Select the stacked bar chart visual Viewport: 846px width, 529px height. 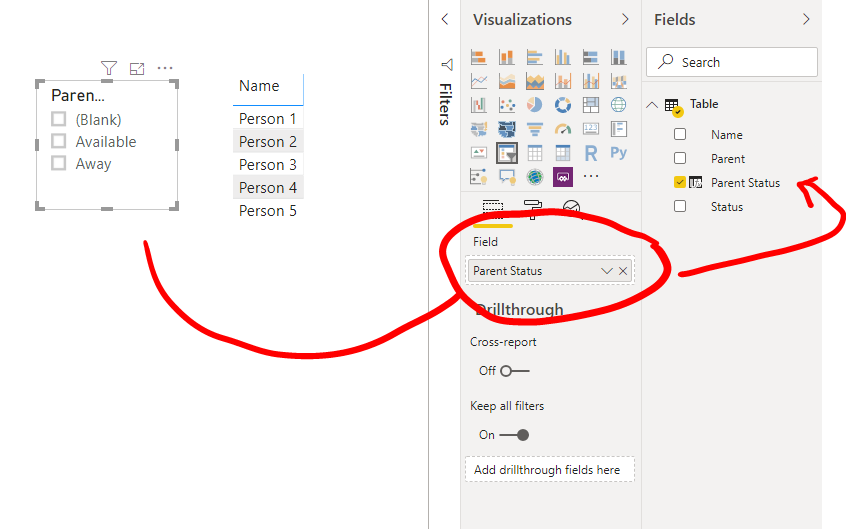pos(479,57)
